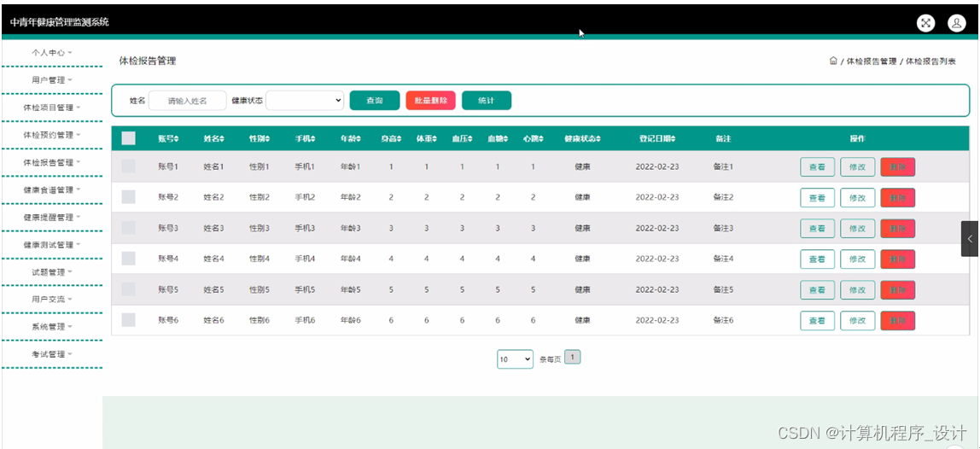Sort table by 血糖 column
Screen dimensions: 980x449
tap(499, 139)
